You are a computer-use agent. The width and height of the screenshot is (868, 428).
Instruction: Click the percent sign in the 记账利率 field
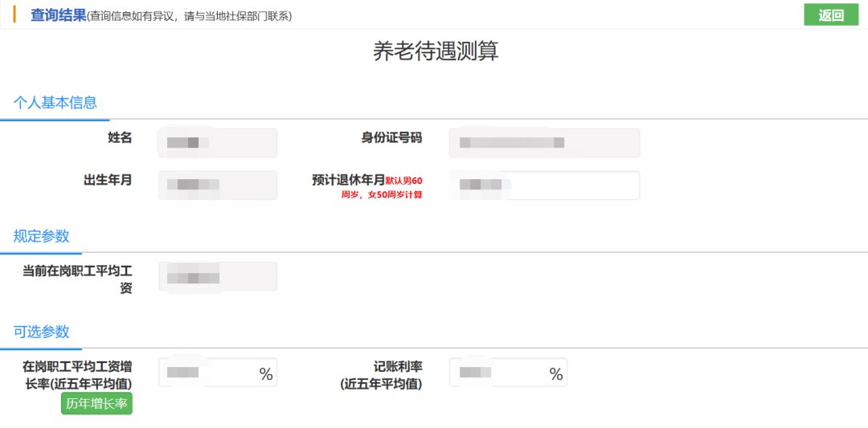pyautogui.click(x=556, y=374)
